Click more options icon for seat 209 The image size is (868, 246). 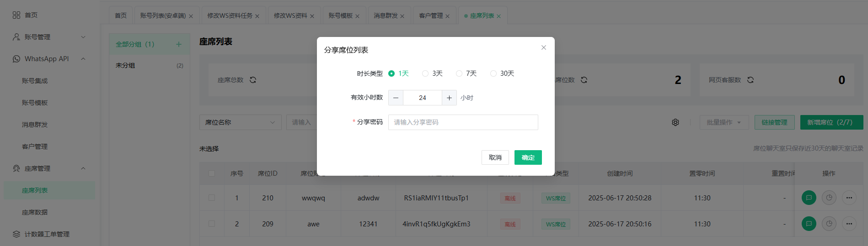pos(849,224)
